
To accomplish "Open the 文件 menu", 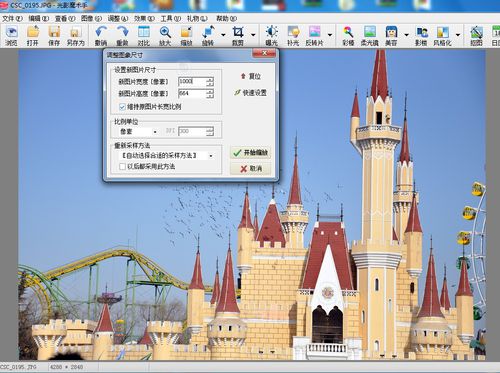I will [12, 19].
